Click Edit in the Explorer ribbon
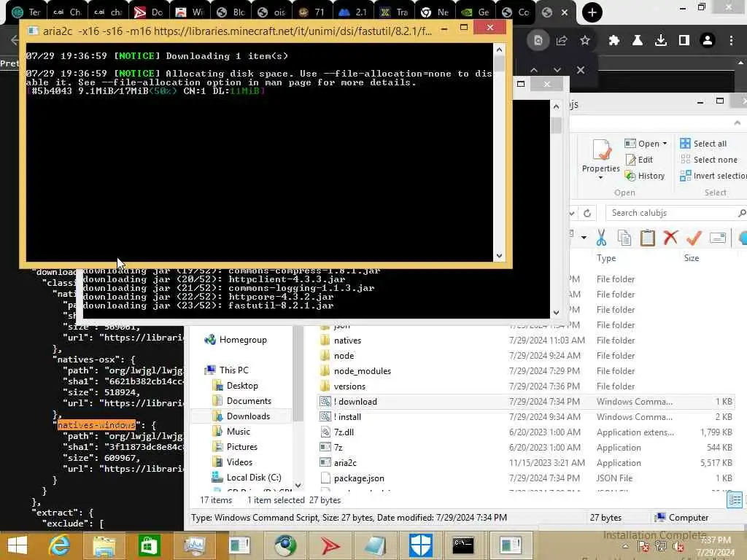The image size is (747, 560). (639, 160)
